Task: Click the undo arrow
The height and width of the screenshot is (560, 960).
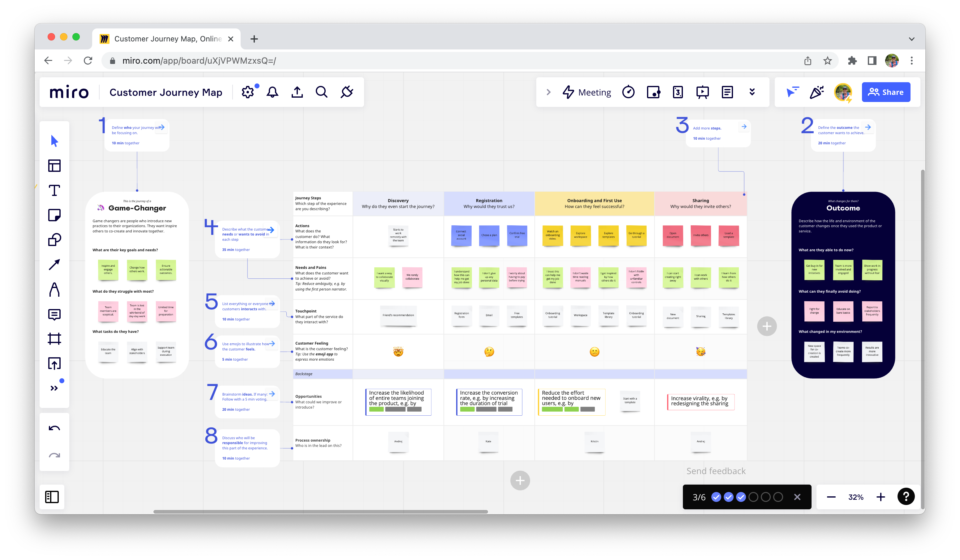Action: pyautogui.click(x=54, y=429)
